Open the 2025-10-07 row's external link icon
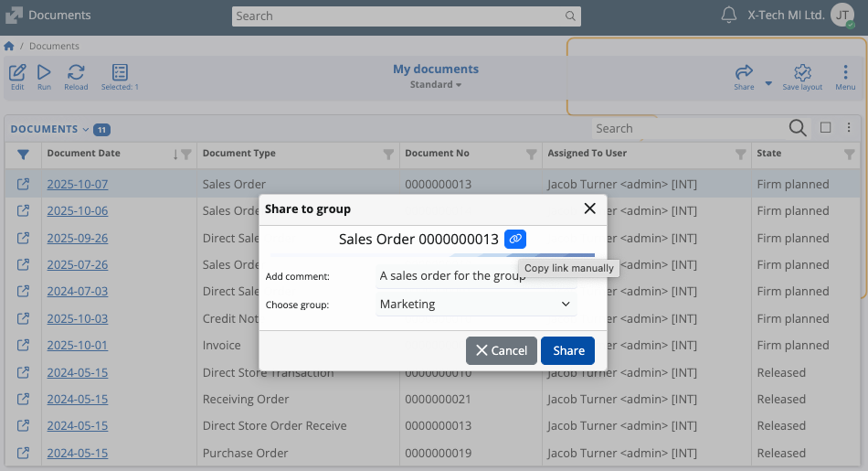This screenshot has width=868, height=471. [24, 184]
